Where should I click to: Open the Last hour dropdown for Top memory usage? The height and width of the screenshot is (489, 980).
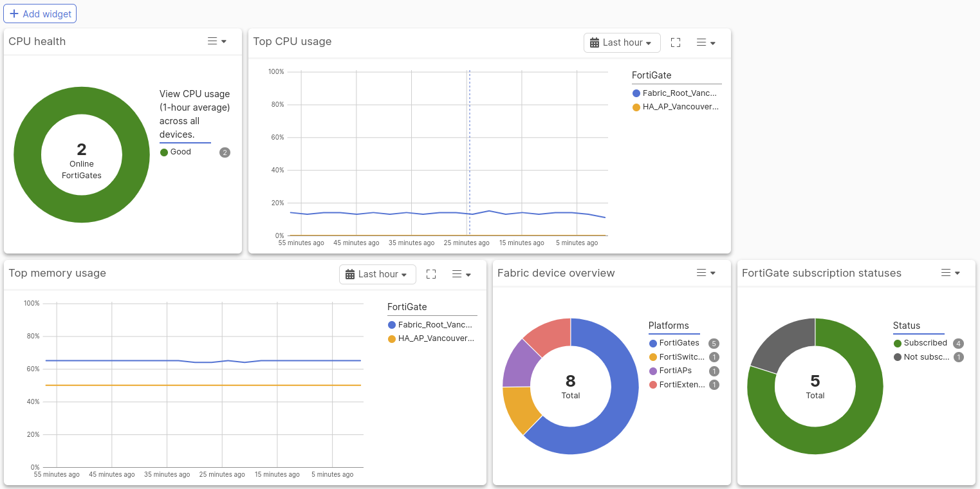point(377,273)
